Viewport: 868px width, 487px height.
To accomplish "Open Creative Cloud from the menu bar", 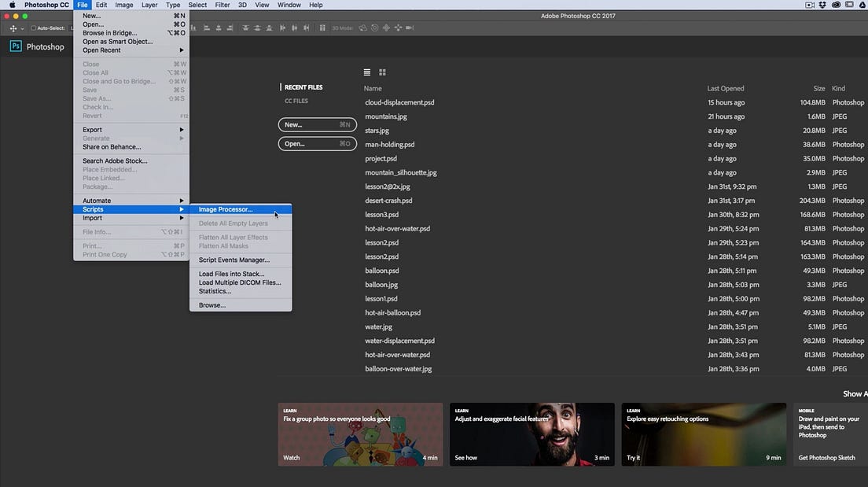I will [835, 5].
